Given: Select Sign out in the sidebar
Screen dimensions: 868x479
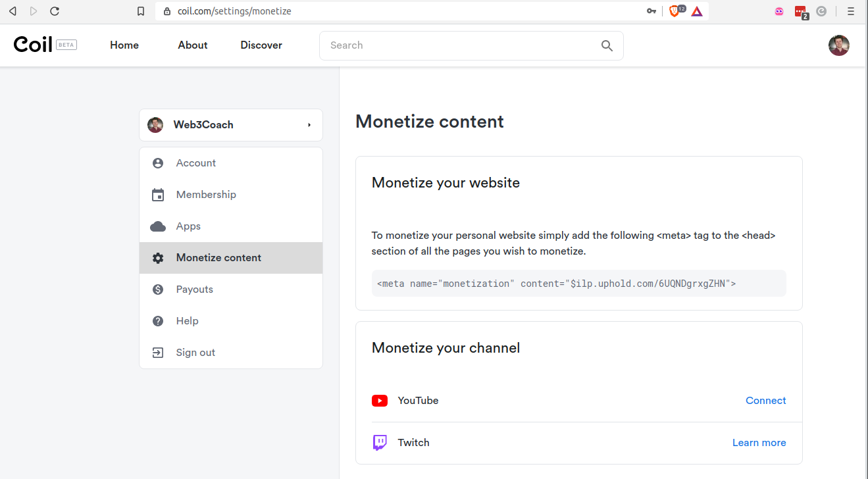Looking at the screenshot, I should tap(195, 353).
